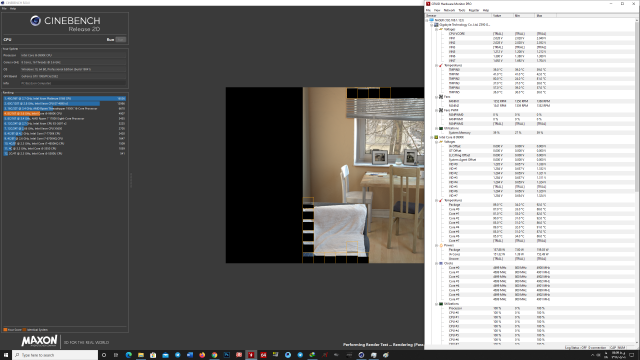
Task: Collapse the root computer node in HWMonitor
Action: click(x=427, y=20)
